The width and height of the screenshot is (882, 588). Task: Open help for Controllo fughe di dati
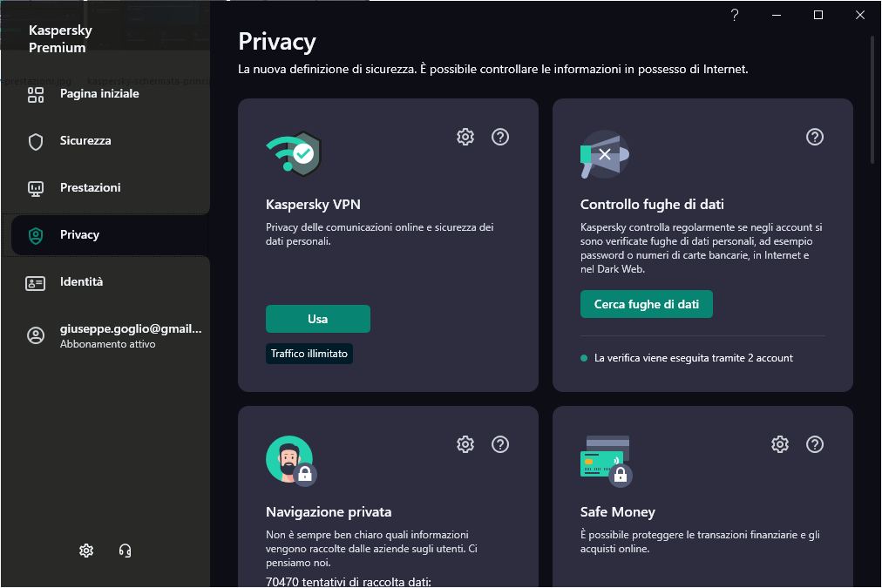(x=815, y=137)
